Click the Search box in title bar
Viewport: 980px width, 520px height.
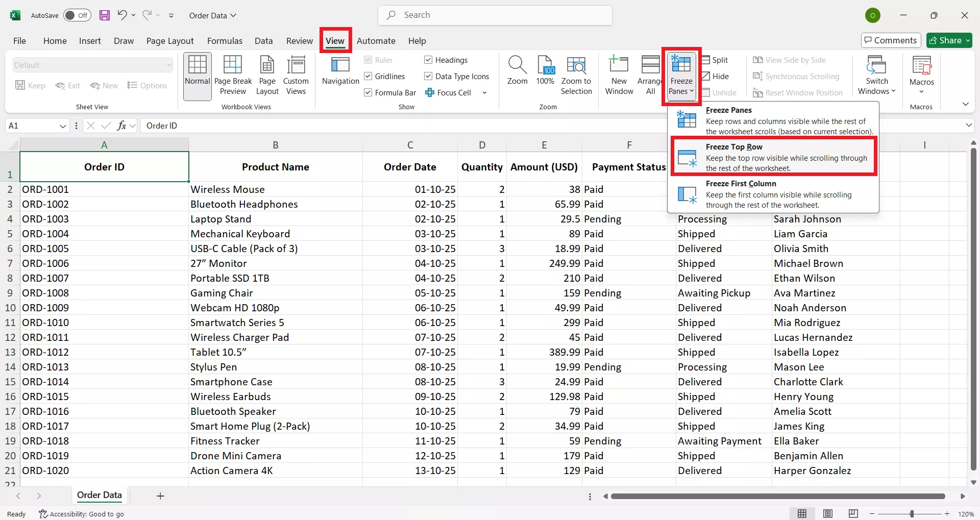tap(495, 15)
